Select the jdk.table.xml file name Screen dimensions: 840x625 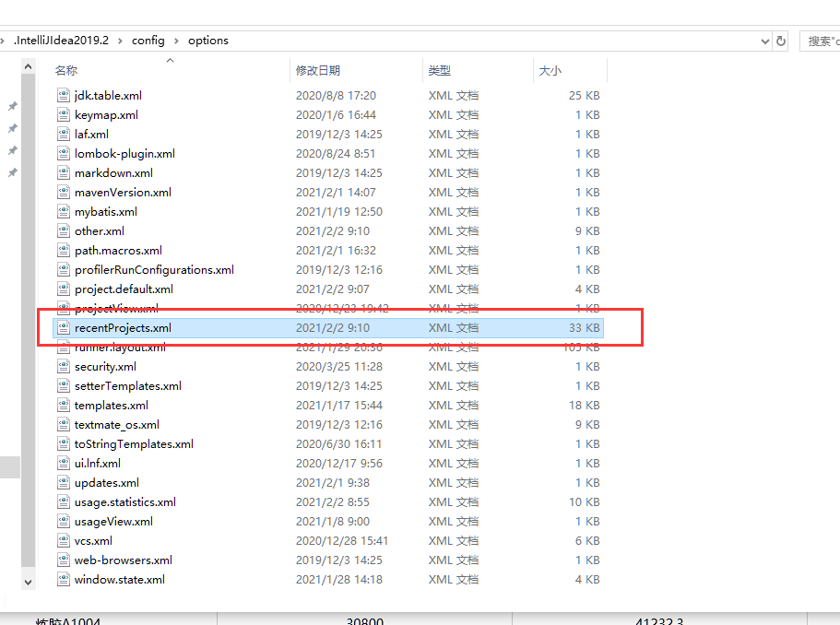(x=108, y=95)
